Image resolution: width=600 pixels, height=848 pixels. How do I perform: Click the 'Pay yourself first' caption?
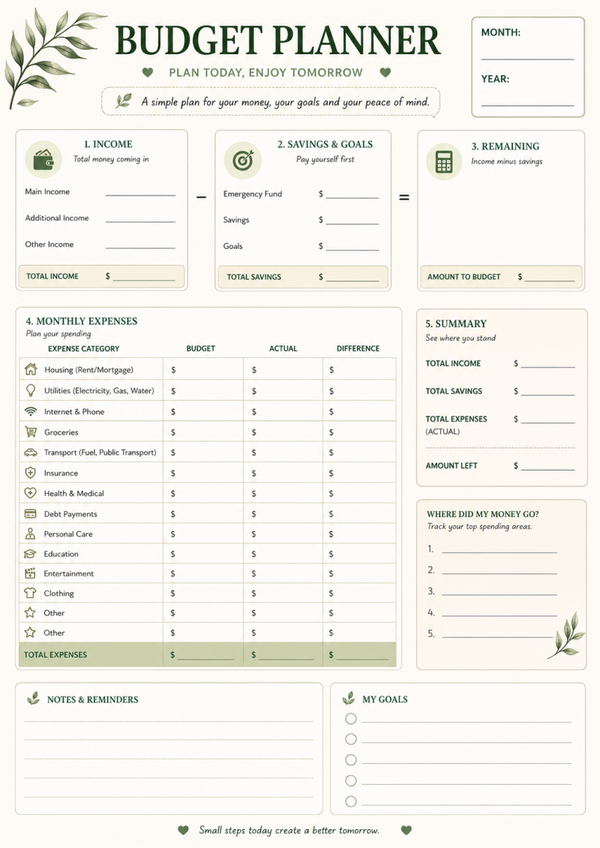pos(325,159)
